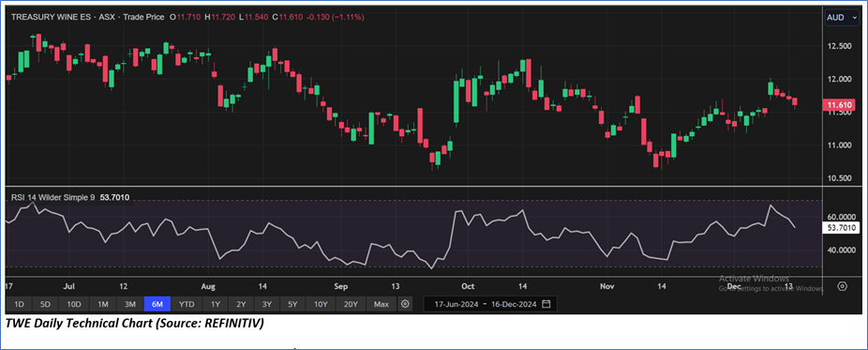Screen dimensions: 868x350
Task: Click the 12.000 price axis label
Action: click(839, 79)
